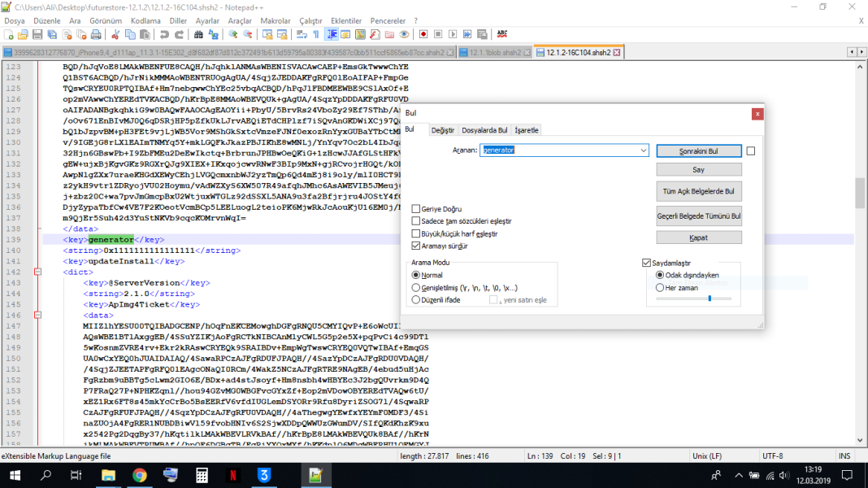
Task: Click the Zoom in toolbar icon
Action: (x=232, y=34)
